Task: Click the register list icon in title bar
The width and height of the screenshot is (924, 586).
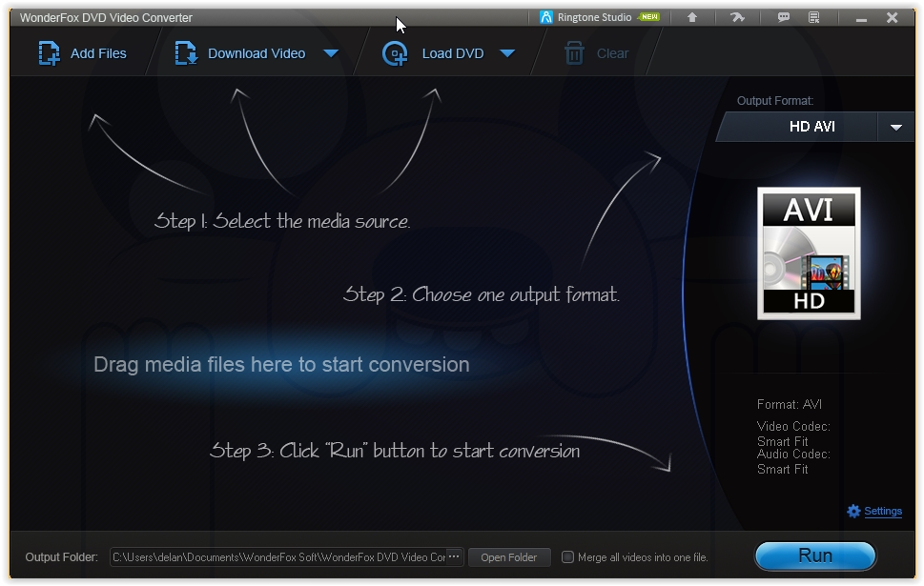Action: (x=813, y=18)
